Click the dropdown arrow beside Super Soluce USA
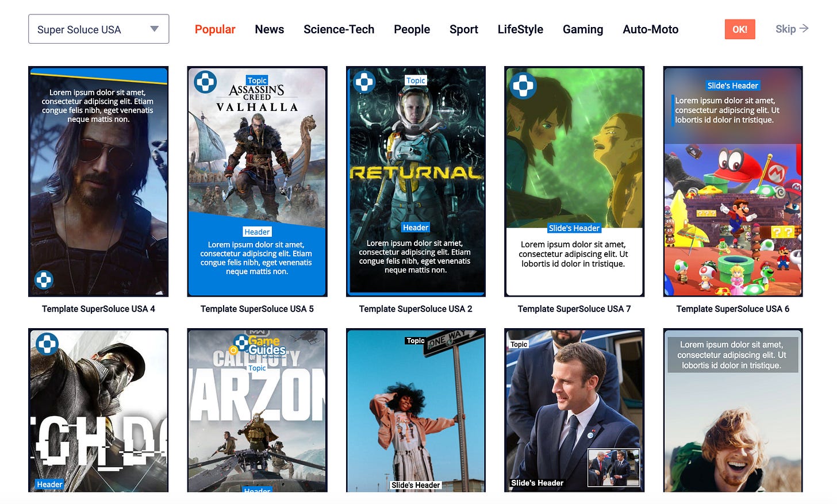This screenshot has height=504, width=837. 154,29
